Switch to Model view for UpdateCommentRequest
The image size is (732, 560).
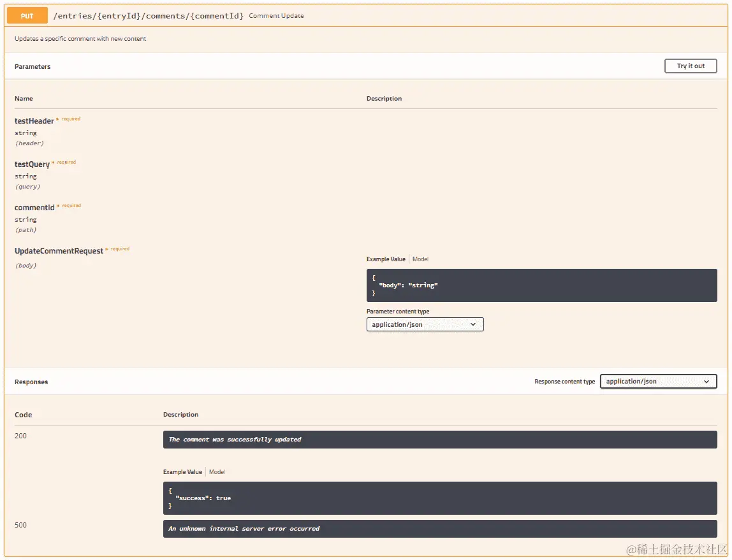pyautogui.click(x=420, y=259)
